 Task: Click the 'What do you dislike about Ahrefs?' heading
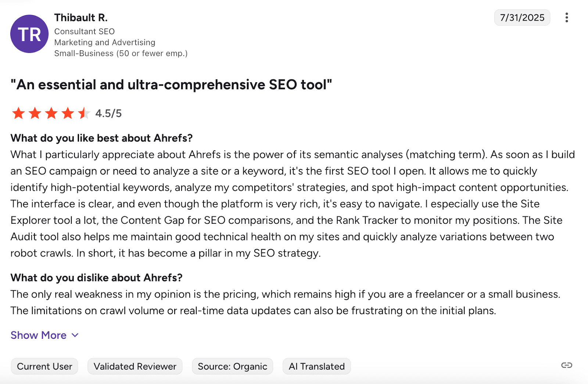click(96, 277)
